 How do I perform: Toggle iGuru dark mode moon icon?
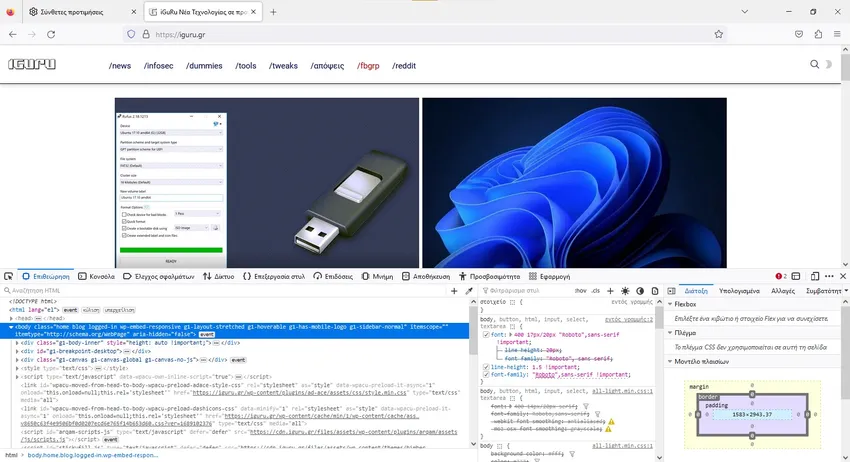click(828, 64)
